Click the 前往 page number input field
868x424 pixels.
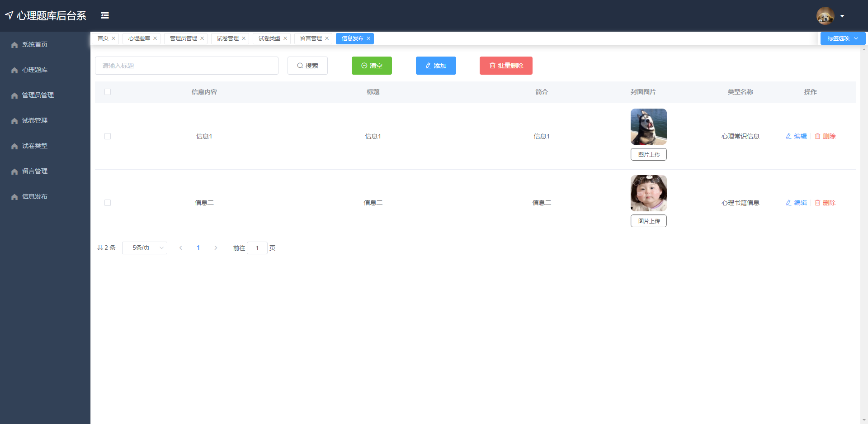click(257, 248)
